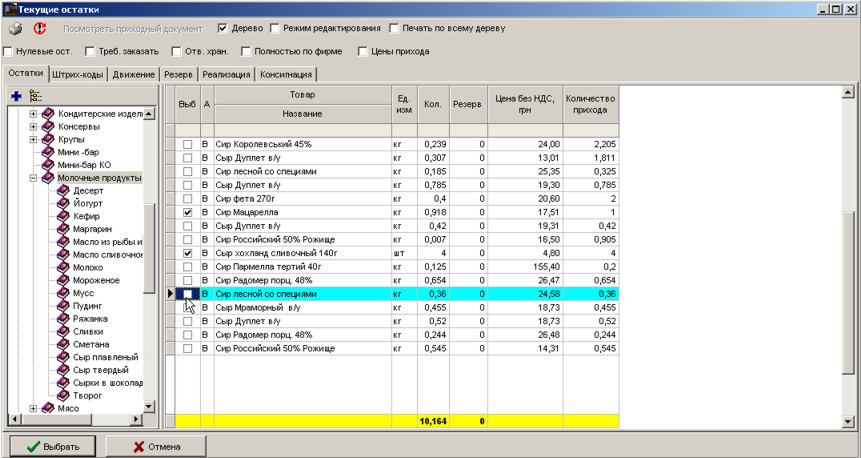Open the Движение tab
The image size is (861, 458).
click(132, 75)
